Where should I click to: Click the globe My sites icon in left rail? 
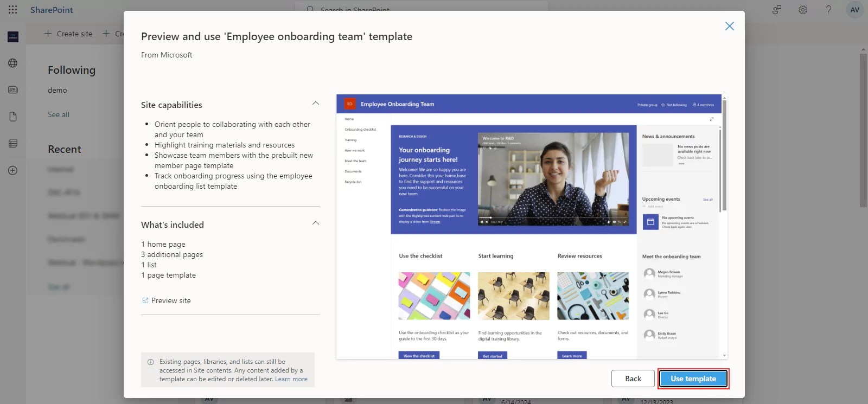(13, 63)
